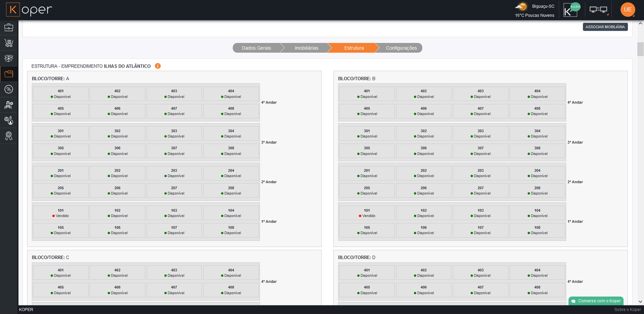Open the briefcase icon in the sidebar
This screenshot has height=314, width=644.
click(8, 27)
